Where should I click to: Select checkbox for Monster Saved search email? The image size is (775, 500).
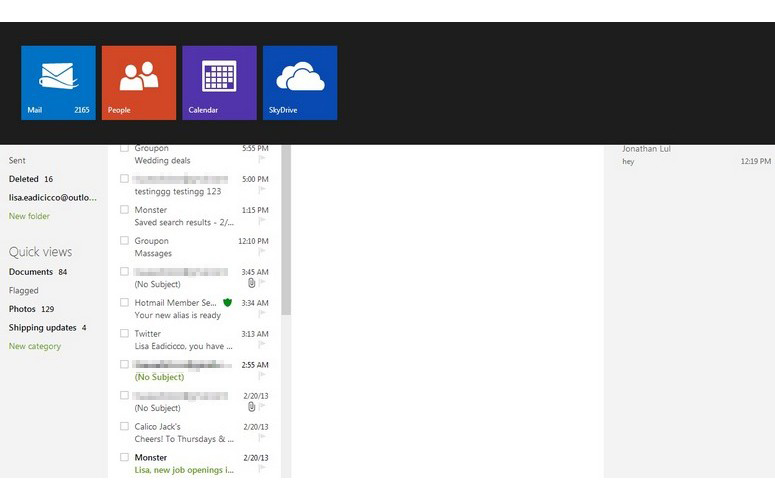[124, 209]
